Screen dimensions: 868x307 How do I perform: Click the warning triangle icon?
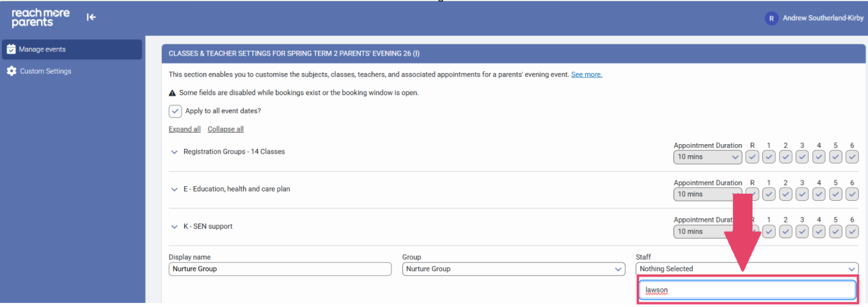(x=172, y=93)
